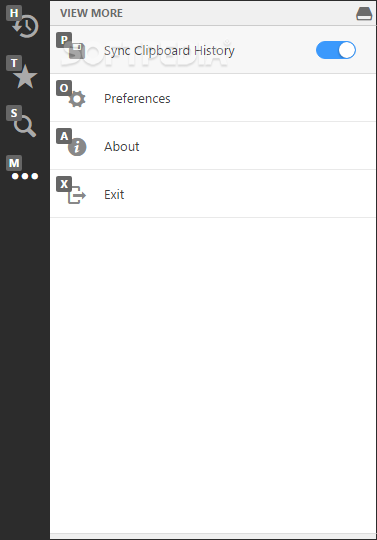Select the Exit menu entry
Screen dimensions: 377x540
coord(213,194)
